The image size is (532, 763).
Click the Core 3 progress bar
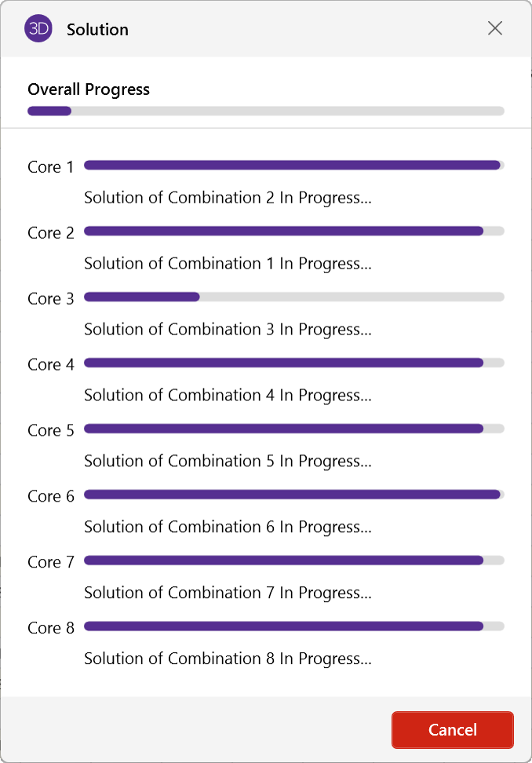click(293, 297)
